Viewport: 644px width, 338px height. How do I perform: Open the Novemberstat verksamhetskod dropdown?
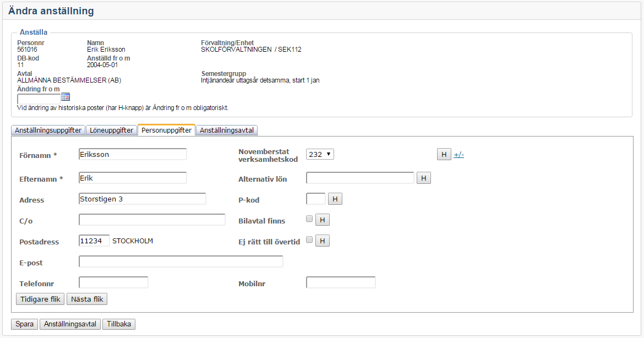pyautogui.click(x=320, y=155)
